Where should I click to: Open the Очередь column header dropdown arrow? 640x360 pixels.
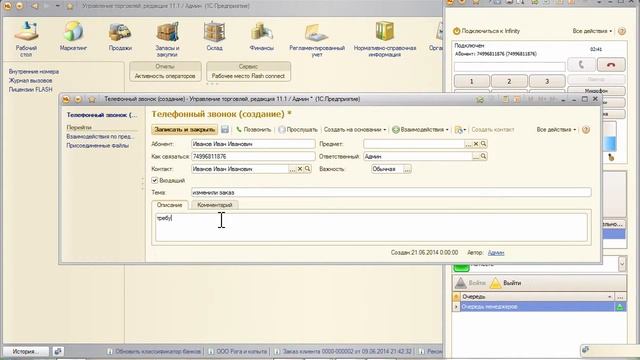pyautogui.click(x=610, y=297)
